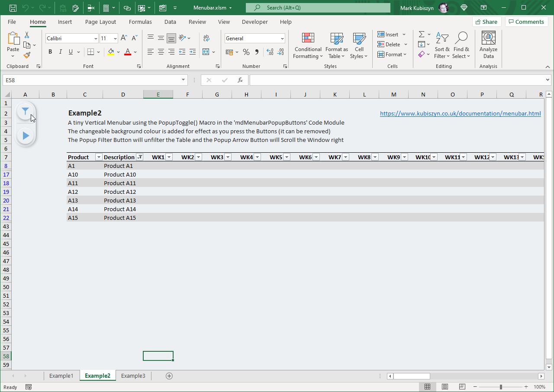Click the Percent Style icon
Viewport: 554px width, 392px height.
(246, 52)
